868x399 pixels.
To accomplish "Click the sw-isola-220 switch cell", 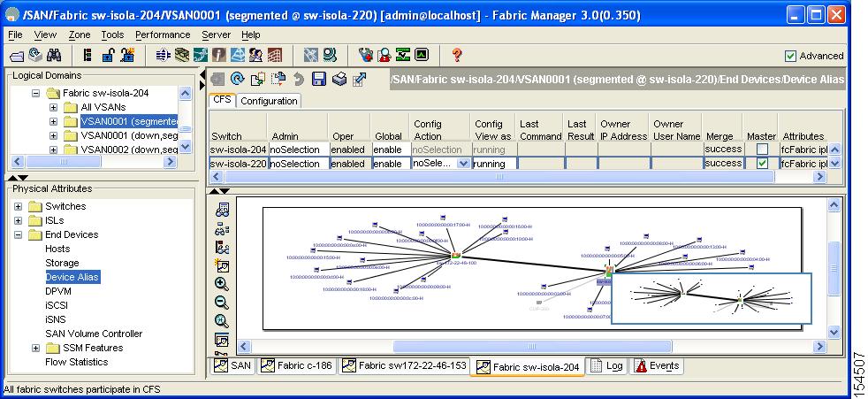I will [239, 164].
